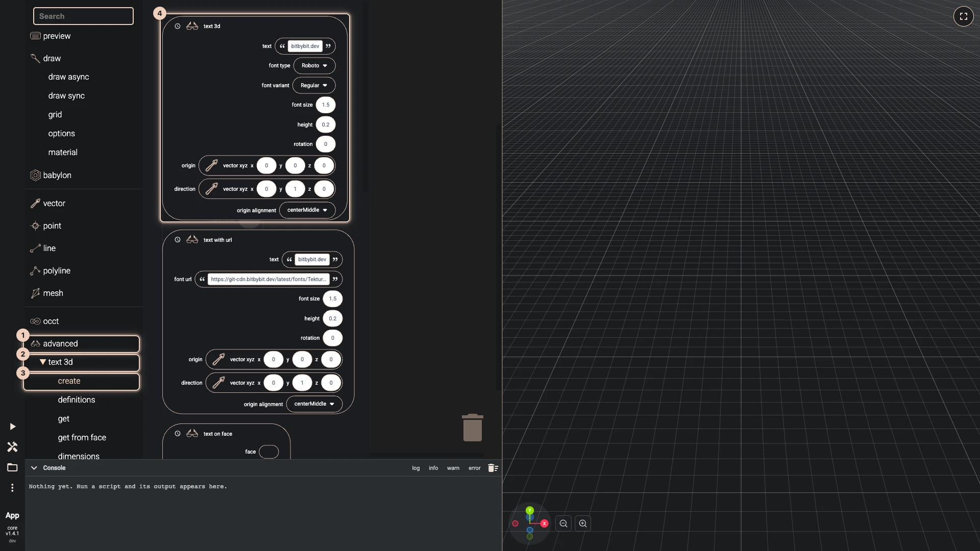
Task: Click clock icon on text 3d block
Action: pyautogui.click(x=178, y=26)
